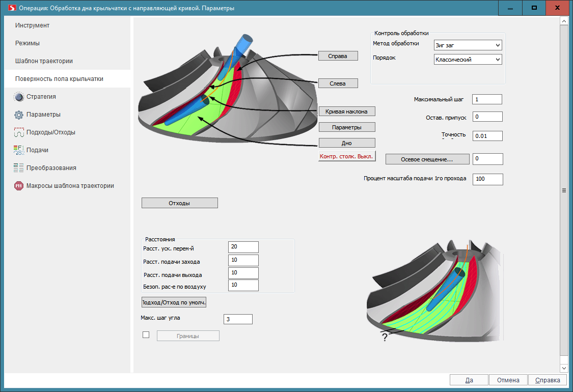Click Безоп. рас-е по воздуху field
Image resolution: width=573 pixels, height=392 pixels.
tap(243, 285)
